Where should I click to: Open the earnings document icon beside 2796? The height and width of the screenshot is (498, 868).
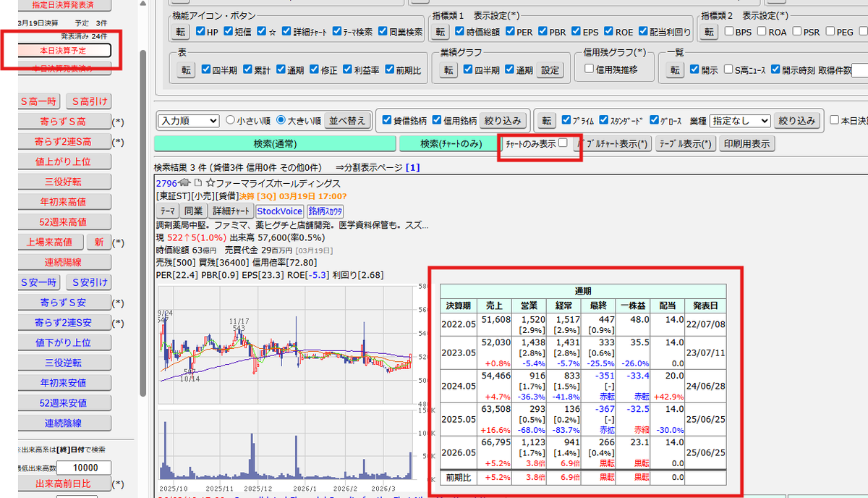[197, 182]
